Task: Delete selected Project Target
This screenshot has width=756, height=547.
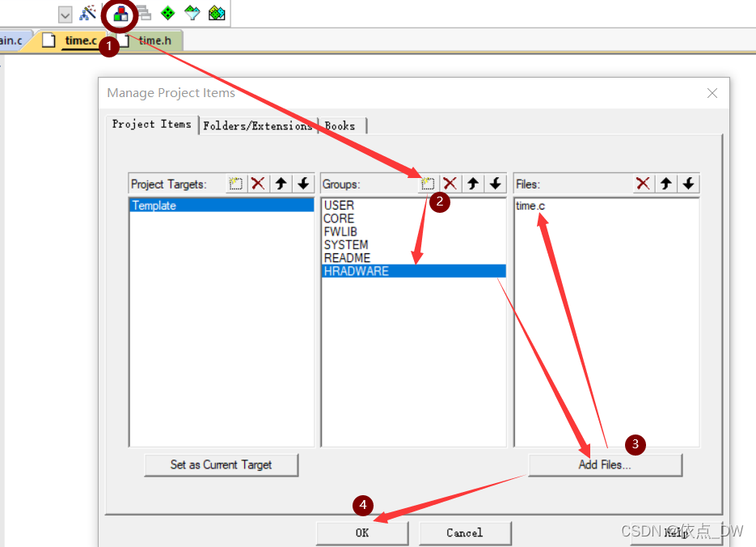Action: (258, 184)
